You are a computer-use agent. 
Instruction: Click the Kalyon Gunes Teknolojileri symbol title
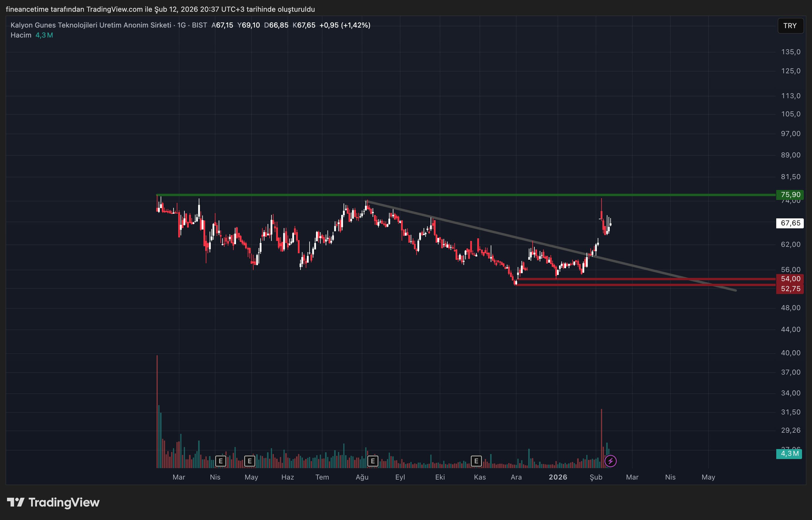tap(91, 25)
